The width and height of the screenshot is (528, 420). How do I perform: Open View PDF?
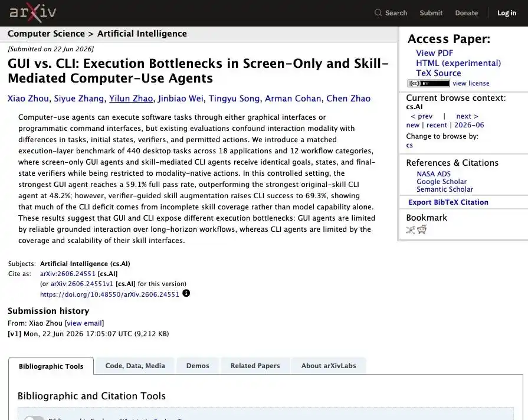(434, 53)
